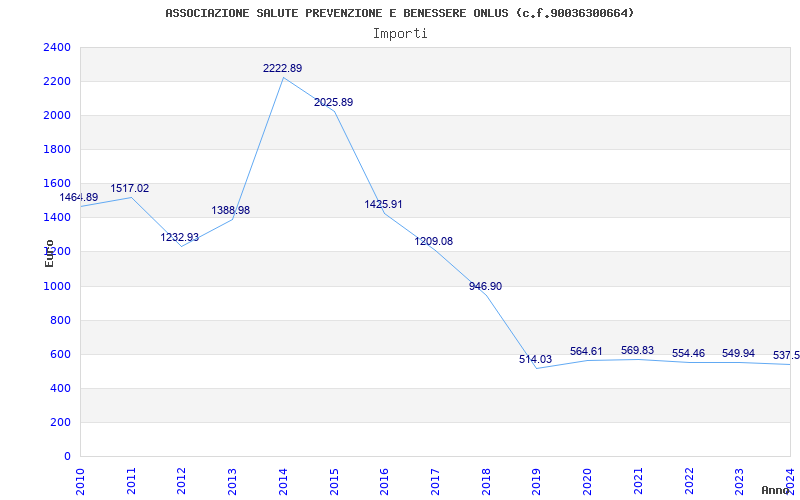
Task: Click the y-axis tick 1400
Action: (x=57, y=218)
